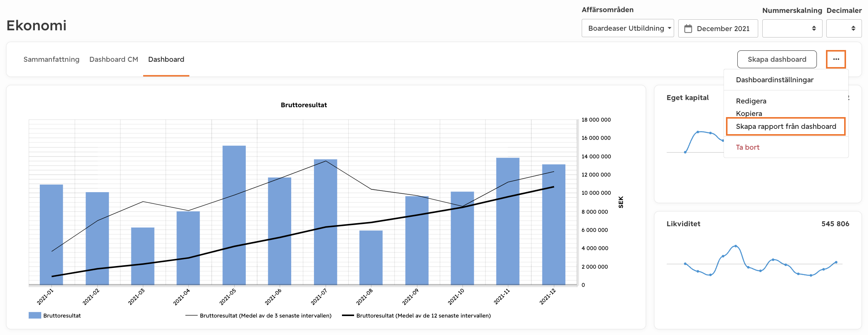Image resolution: width=868 pixels, height=335 pixels.
Task: Open the Nummerskalning select box
Action: click(792, 28)
